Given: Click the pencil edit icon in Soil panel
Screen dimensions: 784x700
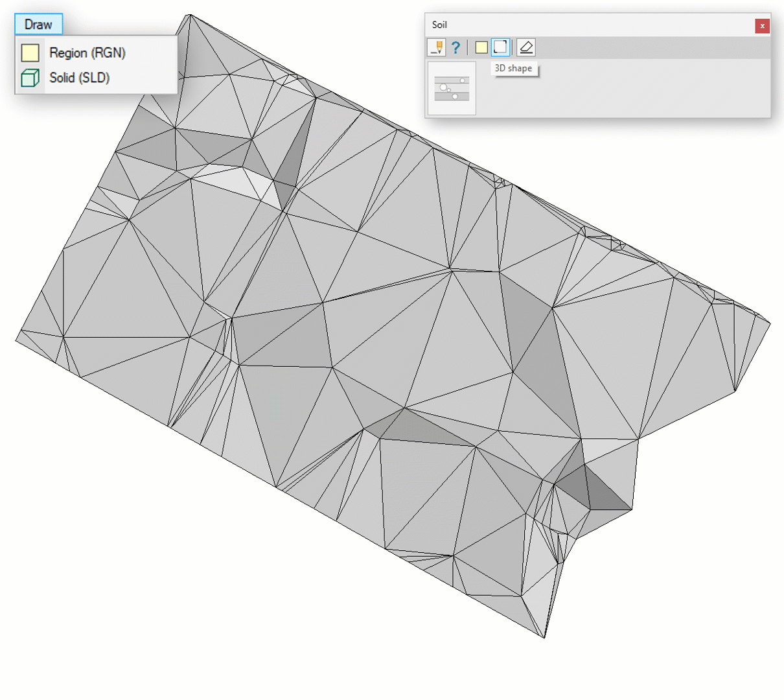Looking at the screenshot, I should pyautogui.click(x=437, y=47).
